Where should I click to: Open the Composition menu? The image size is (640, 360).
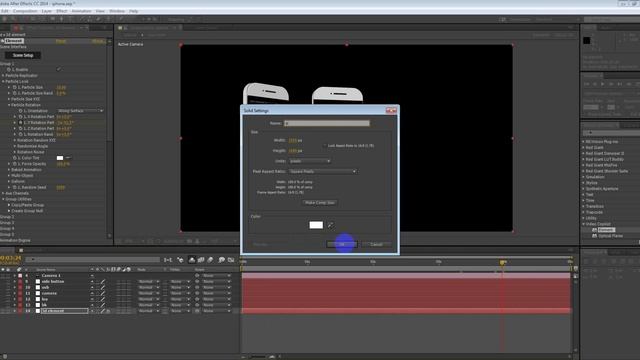(x=25, y=11)
